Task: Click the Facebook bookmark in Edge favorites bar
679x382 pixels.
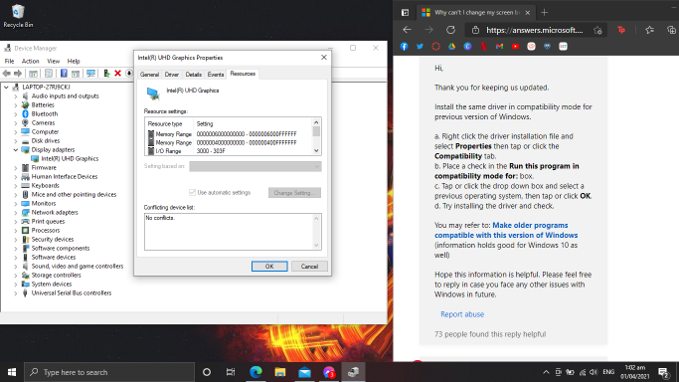Action: [x=404, y=46]
